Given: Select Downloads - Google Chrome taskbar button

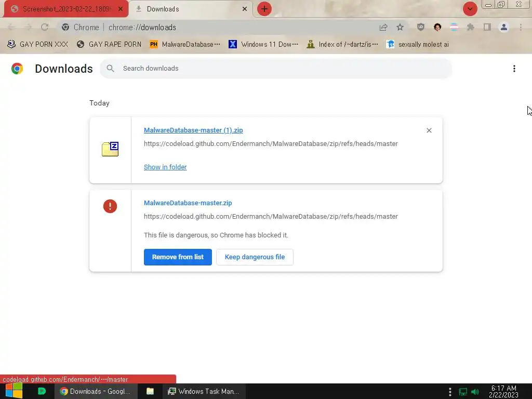Looking at the screenshot, I should pos(96,391).
